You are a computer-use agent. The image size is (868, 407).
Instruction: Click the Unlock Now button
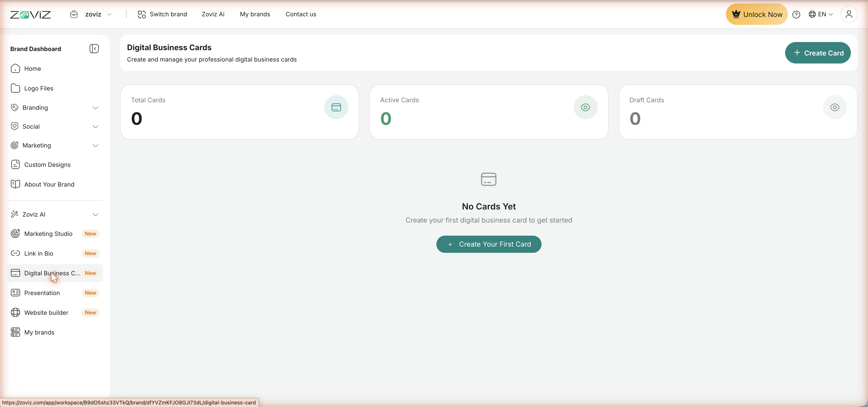756,14
